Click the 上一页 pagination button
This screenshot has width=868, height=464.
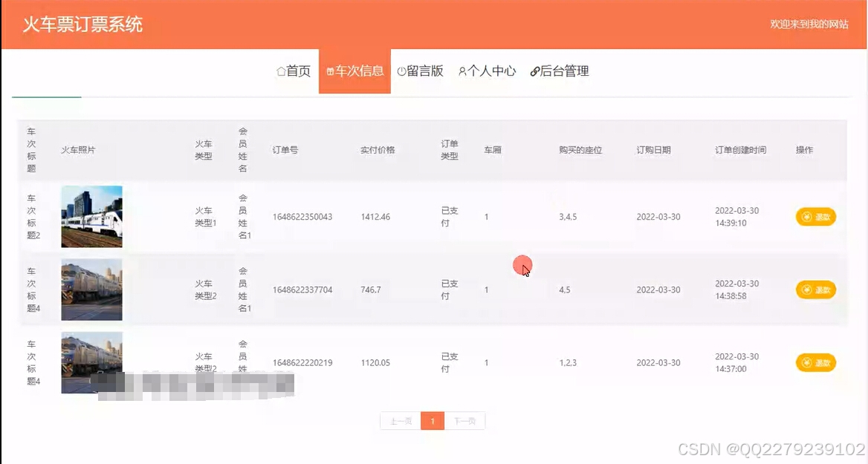point(401,420)
